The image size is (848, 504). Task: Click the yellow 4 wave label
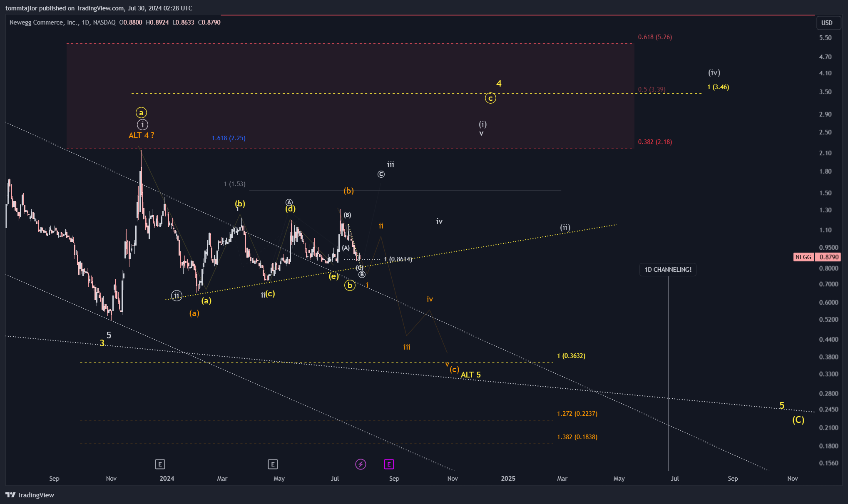click(499, 84)
